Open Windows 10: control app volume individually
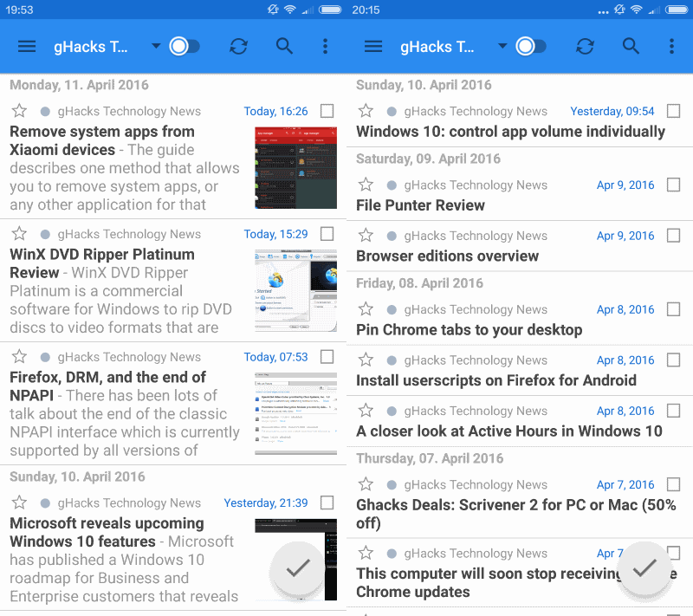 pyautogui.click(x=510, y=132)
